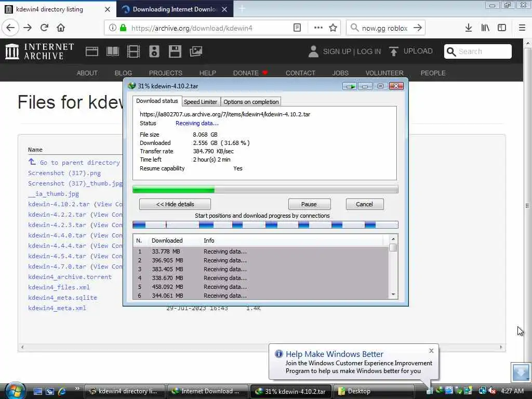532x399 pixels.
Task: Click IDM green arrow title bar button
Action: (350, 86)
